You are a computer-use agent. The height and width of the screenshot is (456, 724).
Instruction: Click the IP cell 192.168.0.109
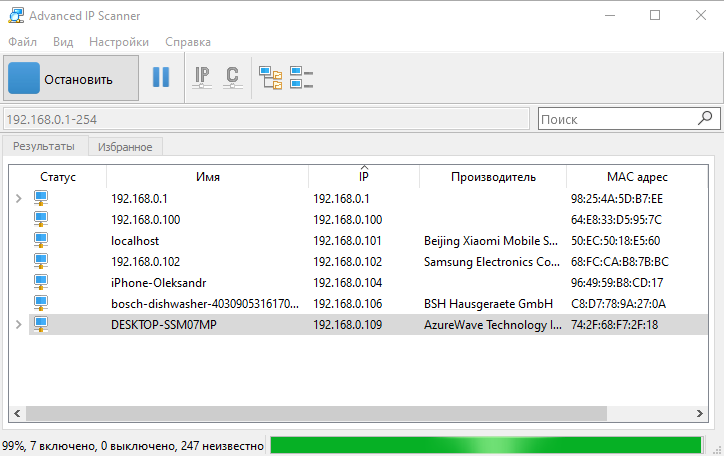[347, 324]
